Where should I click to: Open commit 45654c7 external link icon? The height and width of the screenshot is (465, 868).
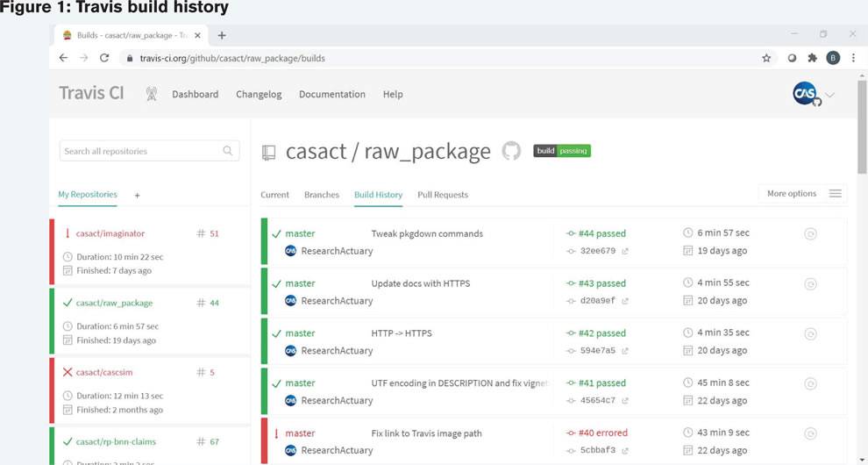[625, 401]
